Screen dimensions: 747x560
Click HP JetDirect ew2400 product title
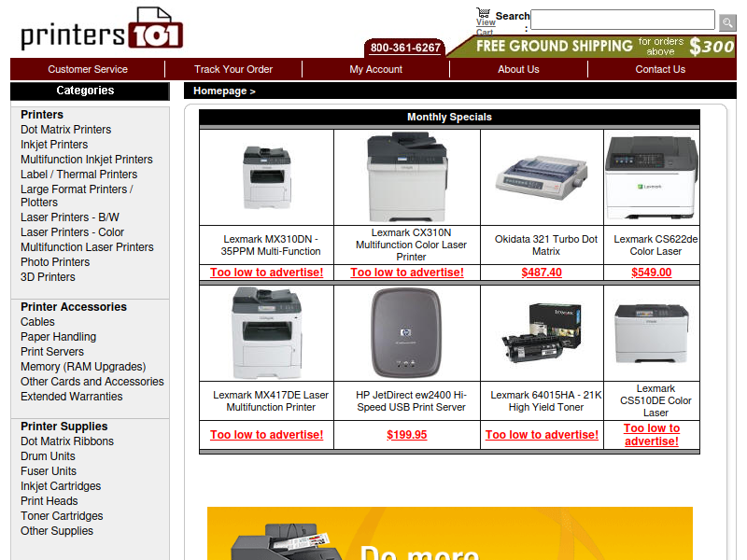click(x=411, y=401)
